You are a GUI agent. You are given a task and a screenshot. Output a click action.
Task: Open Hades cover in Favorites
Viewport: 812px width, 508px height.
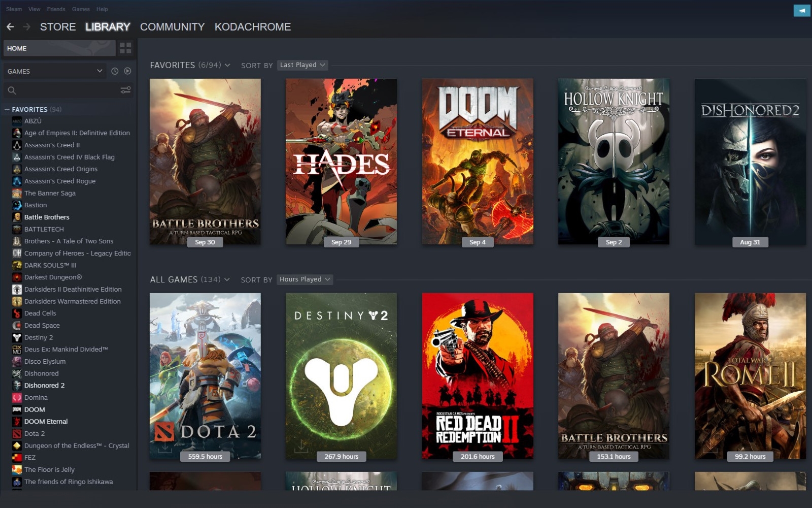pos(341,162)
